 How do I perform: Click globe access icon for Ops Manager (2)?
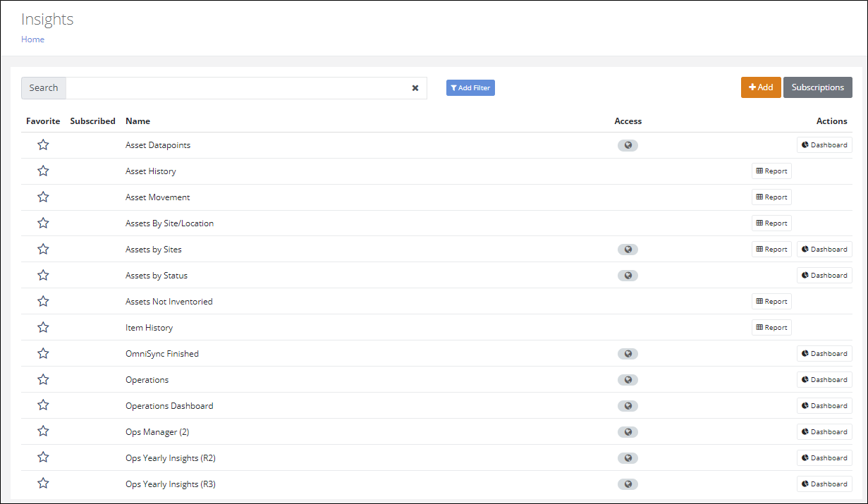[x=628, y=432]
